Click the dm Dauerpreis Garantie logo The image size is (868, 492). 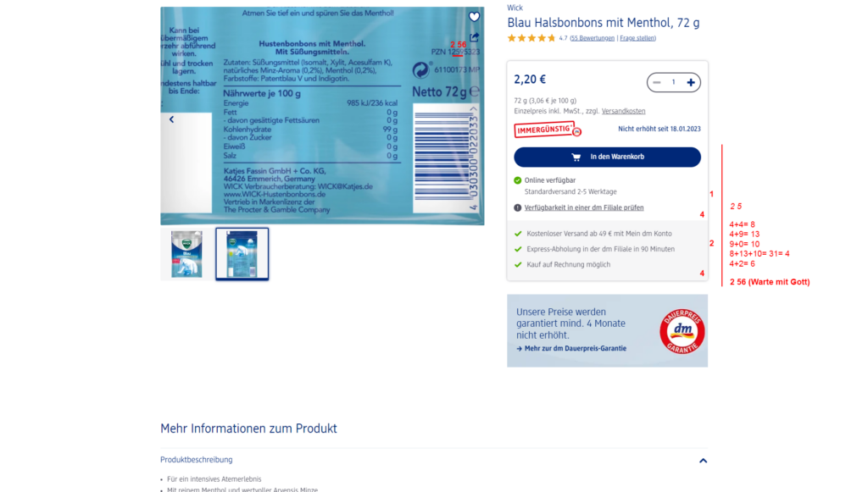click(682, 331)
